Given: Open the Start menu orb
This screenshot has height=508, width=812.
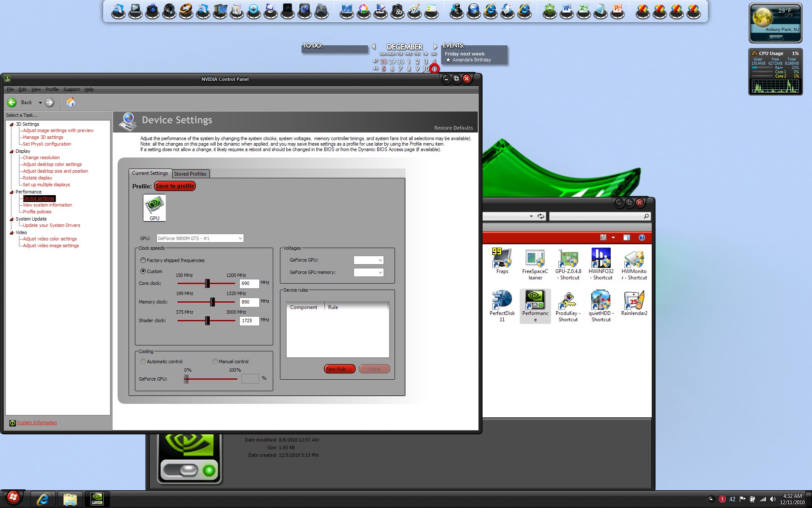Looking at the screenshot, I should coord(13,498).
